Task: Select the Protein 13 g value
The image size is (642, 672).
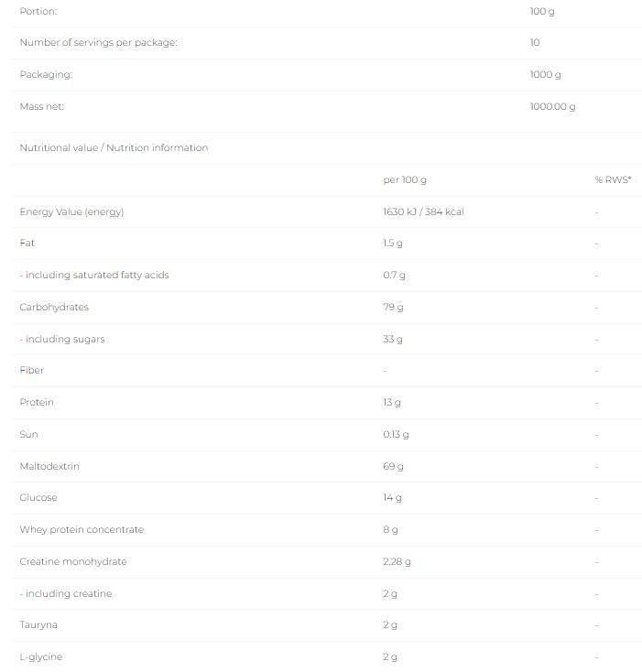Action: click(x=392, y=403)
